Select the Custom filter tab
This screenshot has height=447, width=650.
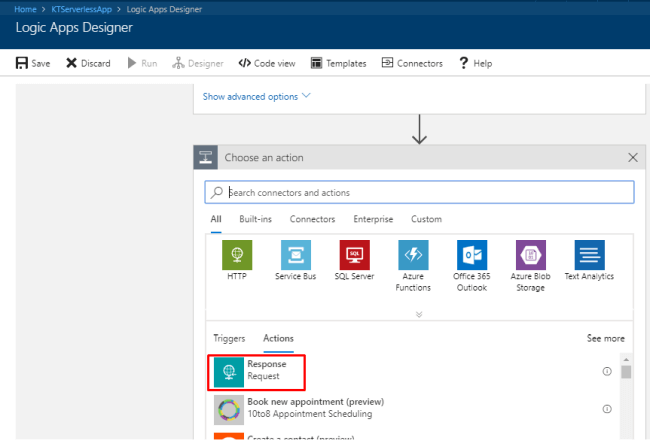pyautogui.click(x=426, y=219)
